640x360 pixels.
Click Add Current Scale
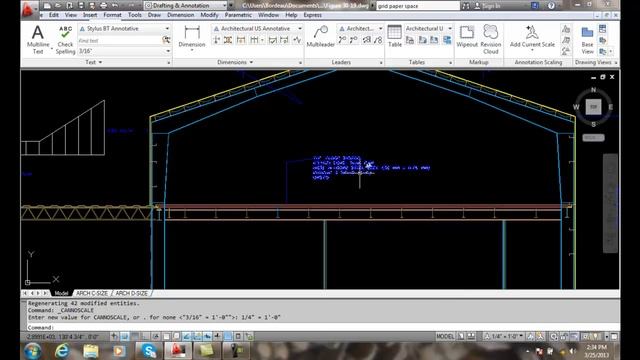tap(532, 38)
